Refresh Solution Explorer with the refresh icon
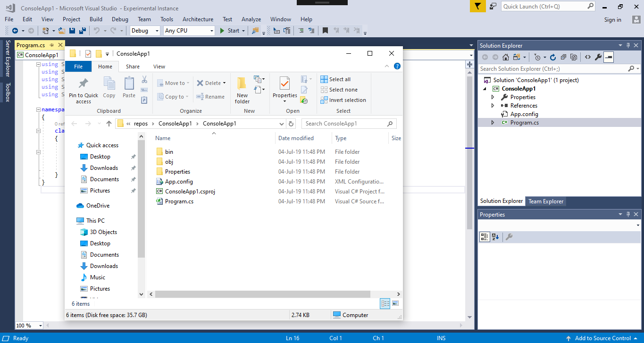This screenshot has width=644, height=343. click(x=553, y=57)
